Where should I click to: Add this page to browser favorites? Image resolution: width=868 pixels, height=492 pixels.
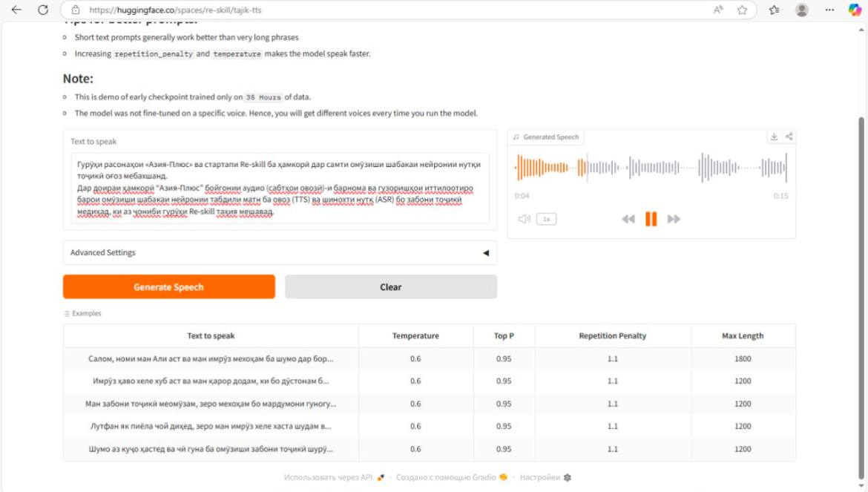pyautogui.click(x=742, y=10)
